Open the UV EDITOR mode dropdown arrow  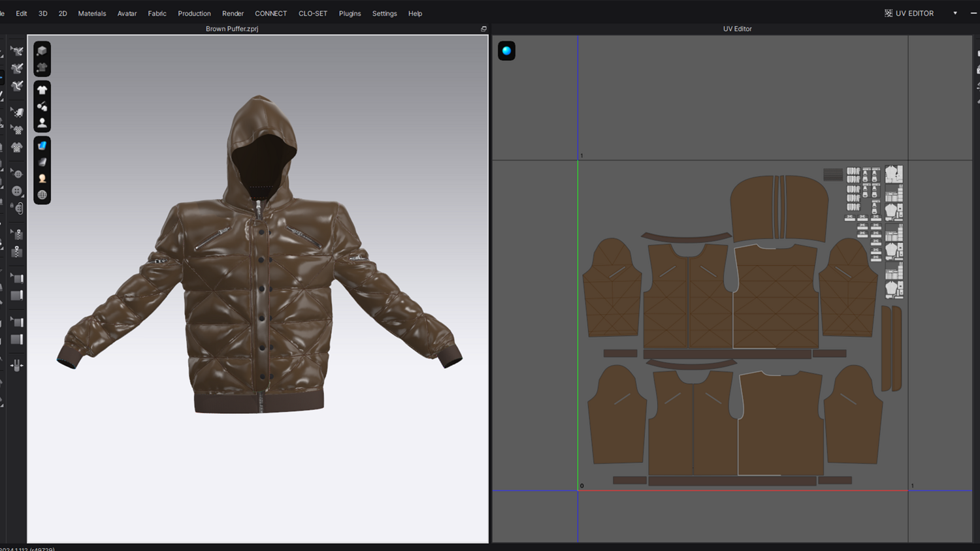955,13
